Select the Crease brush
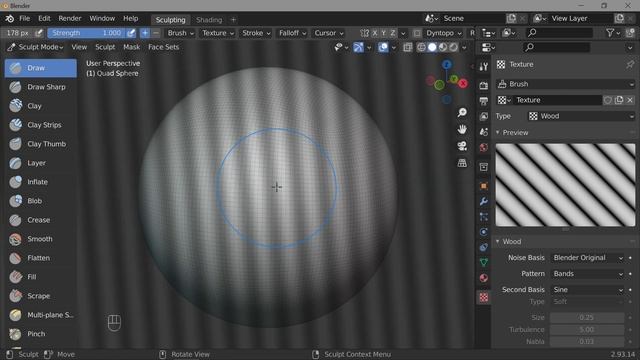Image resolution: width=640 pixels, height=360 pixels. [x=40, y=220]
